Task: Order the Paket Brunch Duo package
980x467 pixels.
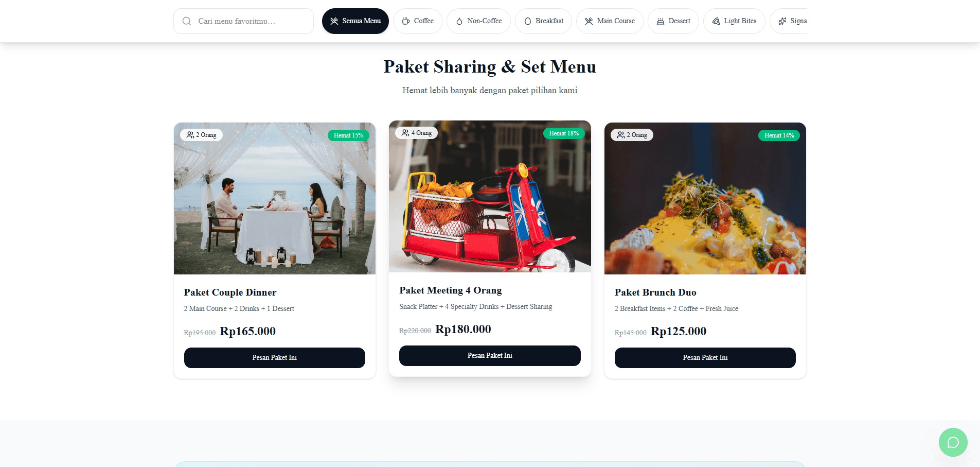Action: tap(705, 358)
